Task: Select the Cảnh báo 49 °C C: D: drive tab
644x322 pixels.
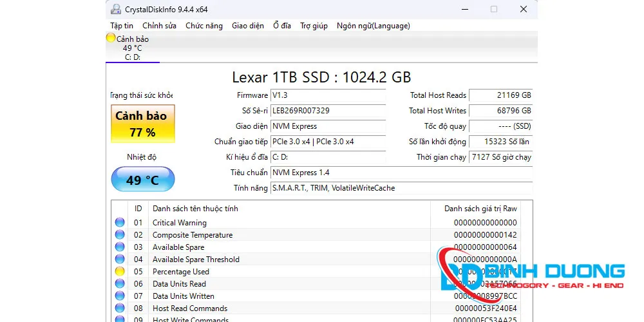Action: click(132, 48)
